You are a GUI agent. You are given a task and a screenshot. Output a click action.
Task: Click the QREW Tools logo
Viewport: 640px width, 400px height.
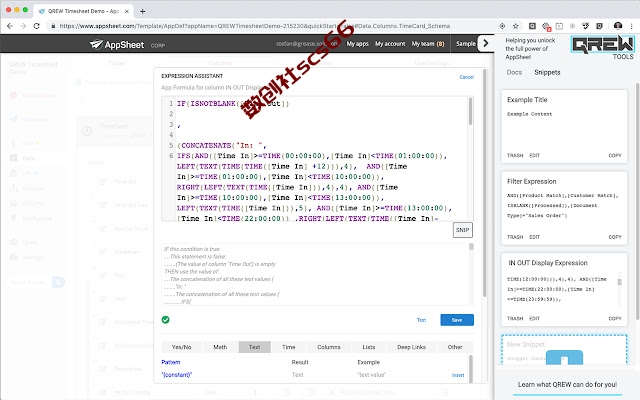[602, 47]
